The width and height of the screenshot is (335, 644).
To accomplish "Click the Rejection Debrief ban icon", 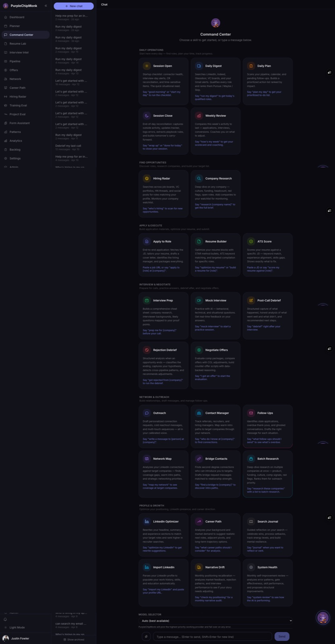I will coord(147,350).
